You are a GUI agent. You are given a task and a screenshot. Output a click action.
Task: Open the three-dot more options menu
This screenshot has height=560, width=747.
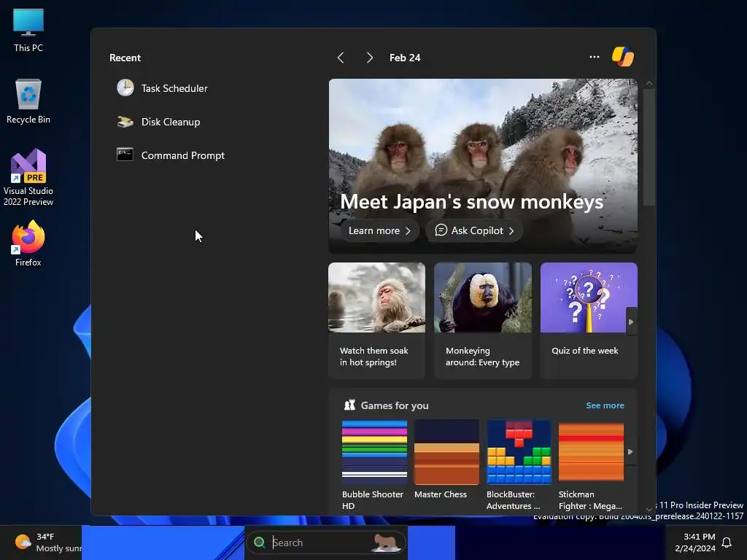[x=594, y=57]
